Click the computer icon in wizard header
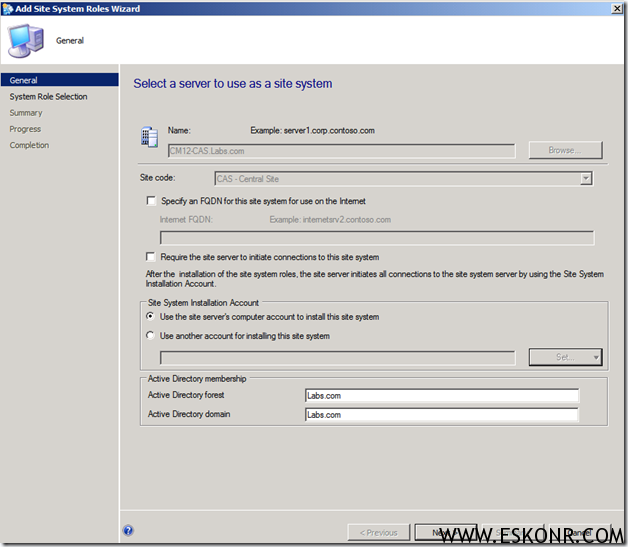Image resolution: width=628 pixels, height=547 pixels. [26, 40]
